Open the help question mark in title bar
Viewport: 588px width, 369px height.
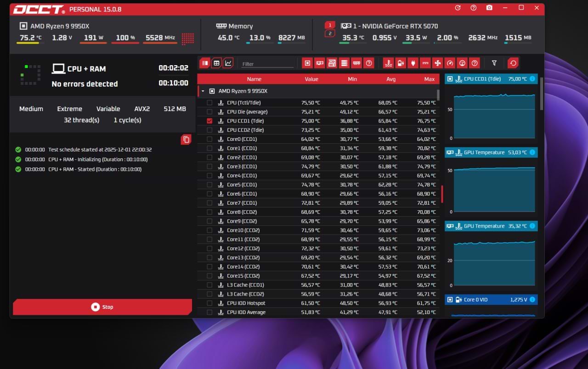[x=473, y=8]
